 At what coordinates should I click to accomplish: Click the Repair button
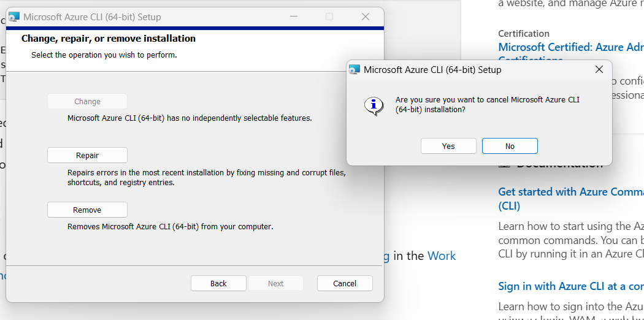[x=87, y=156]
